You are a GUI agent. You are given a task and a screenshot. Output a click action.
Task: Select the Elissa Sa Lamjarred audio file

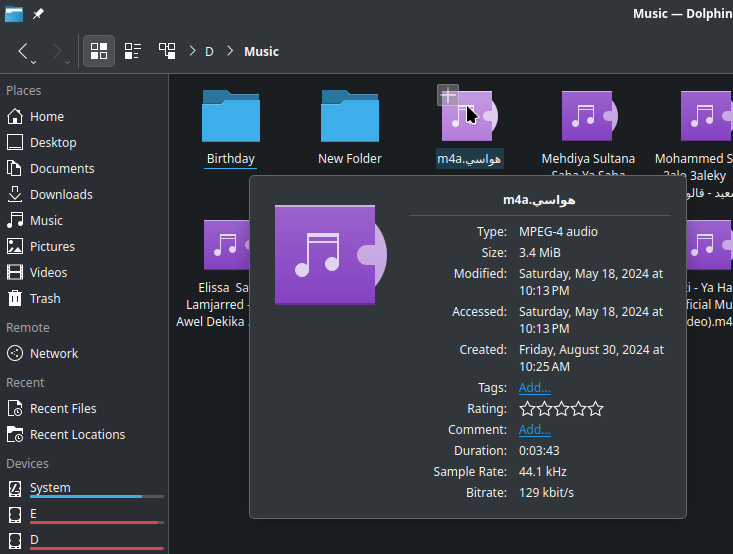click(x=227, y=245)
